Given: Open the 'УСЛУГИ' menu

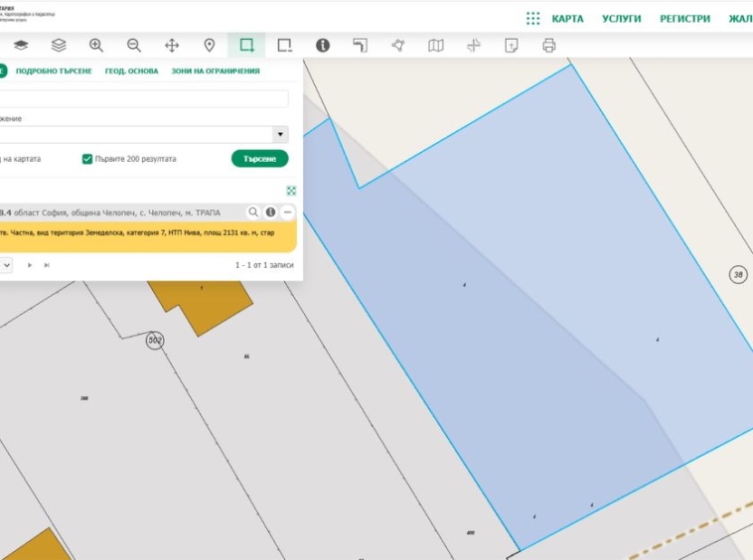Looking at the screenshot, I should pyautogui.click(x=621, y=18).
